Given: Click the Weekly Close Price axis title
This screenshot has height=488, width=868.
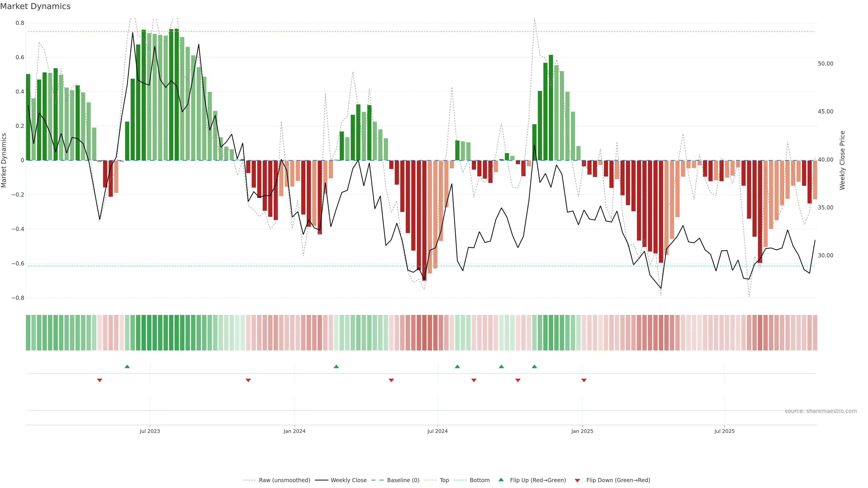Looking at the screenshot, I should [842, 160].
